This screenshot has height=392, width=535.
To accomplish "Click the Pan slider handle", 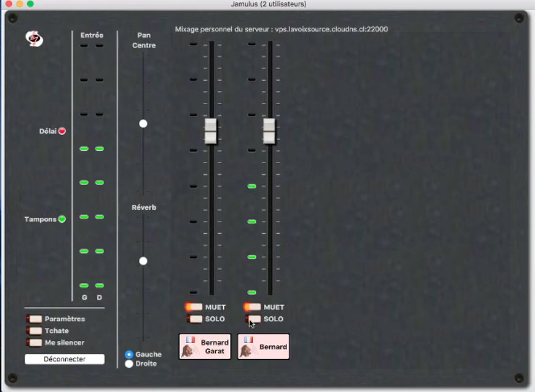I will tap(143, 123).
